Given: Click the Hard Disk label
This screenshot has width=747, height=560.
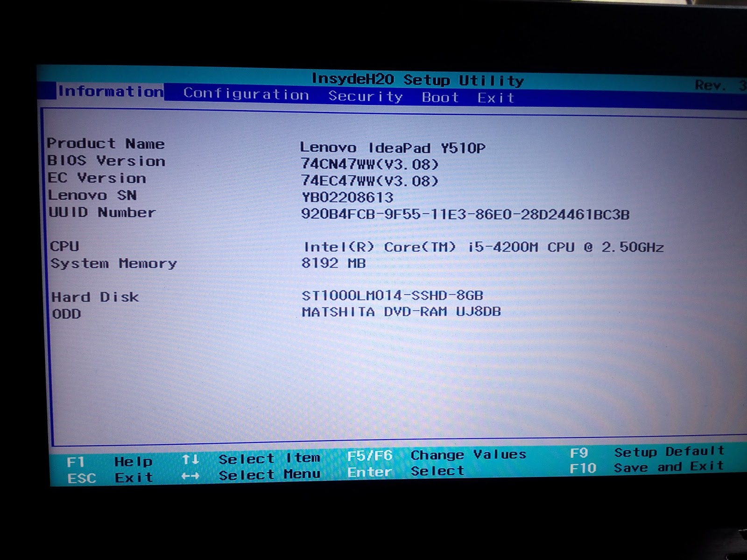Looking at the screenshot, I should click(x=95, y=297).
